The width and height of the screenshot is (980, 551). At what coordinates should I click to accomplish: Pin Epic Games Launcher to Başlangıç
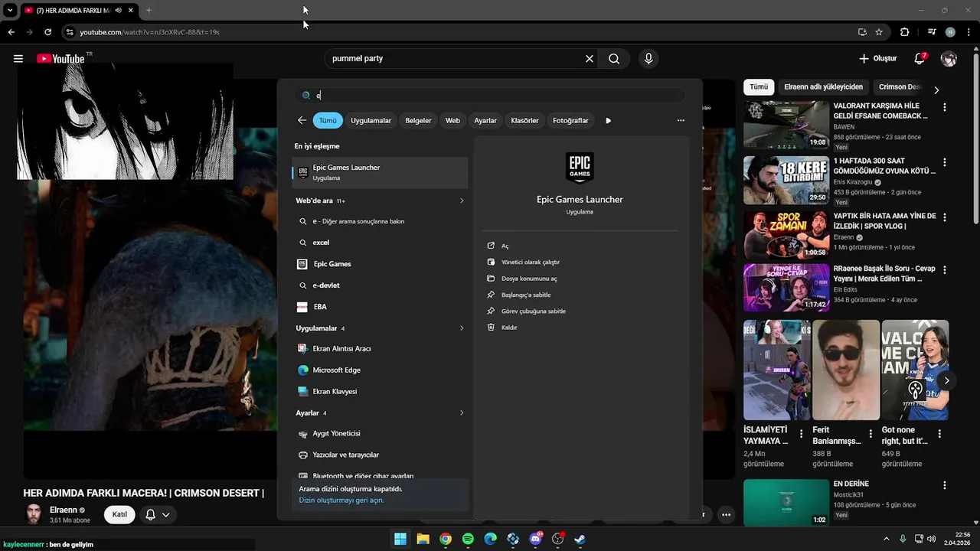click(x=526, y=295)
